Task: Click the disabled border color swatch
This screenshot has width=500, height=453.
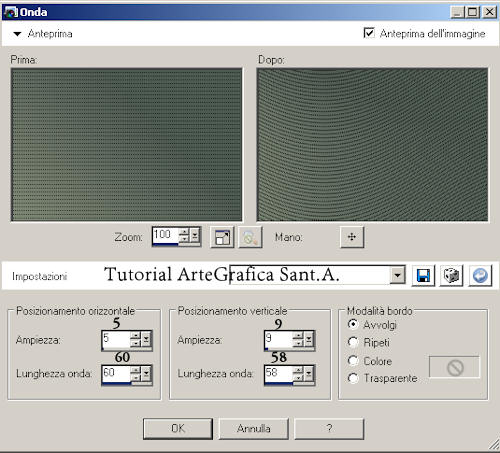Action: pyautogui.click(x=455, y=367)
